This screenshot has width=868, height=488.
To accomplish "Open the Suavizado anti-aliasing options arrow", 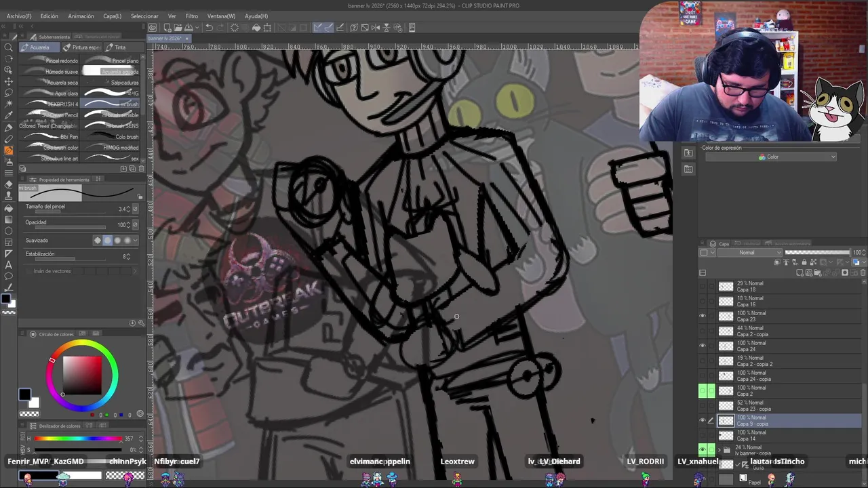I will click(x=136, y=241).
